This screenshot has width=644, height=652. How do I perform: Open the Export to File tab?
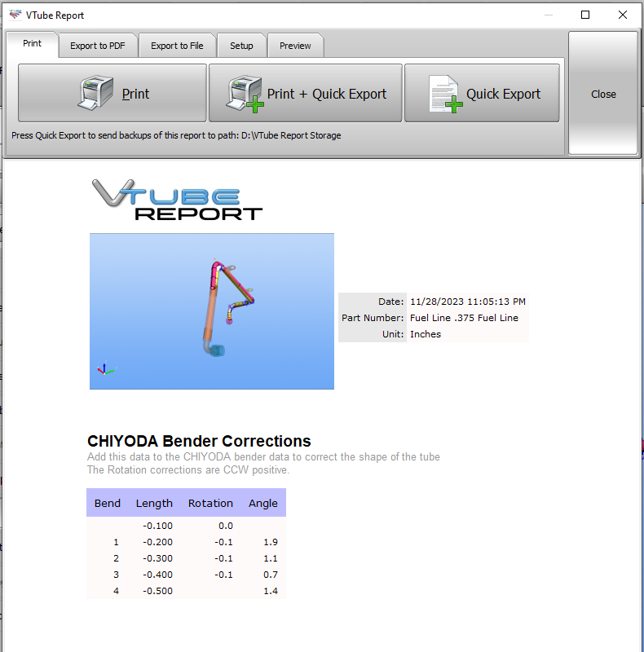tap(177, 46)
